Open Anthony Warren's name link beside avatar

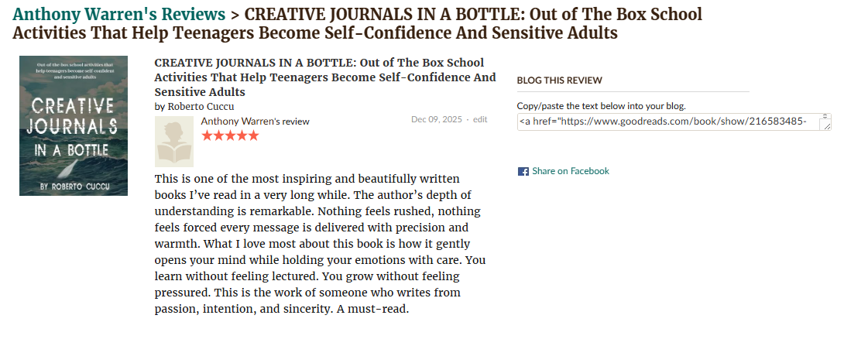[x=238, y=121]
